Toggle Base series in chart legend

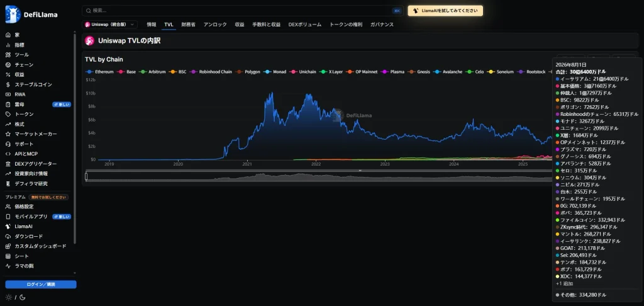[126, 72]
